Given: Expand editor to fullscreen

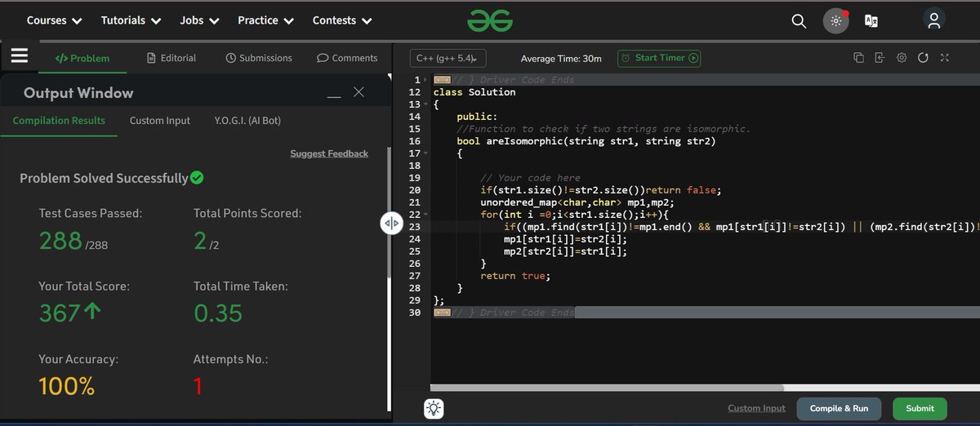Looking at the screenshot, I should [x=945, y=58].
